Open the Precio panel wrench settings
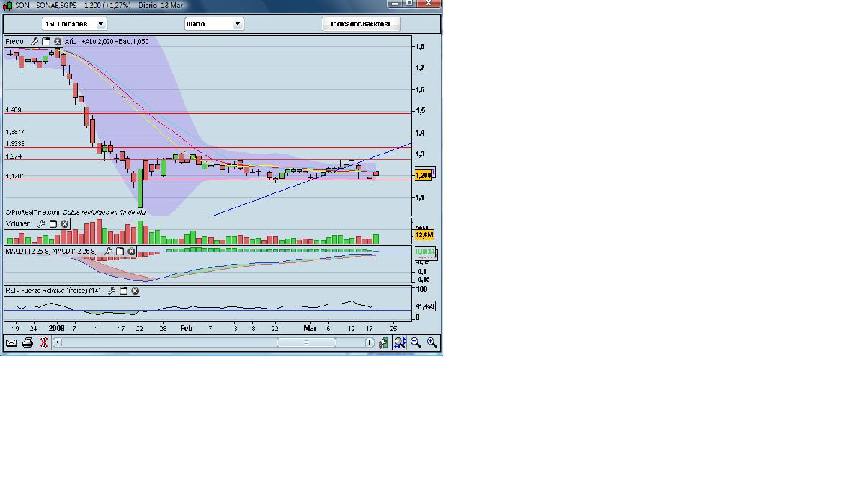This screenshot has width=868, height=478. 35,42
